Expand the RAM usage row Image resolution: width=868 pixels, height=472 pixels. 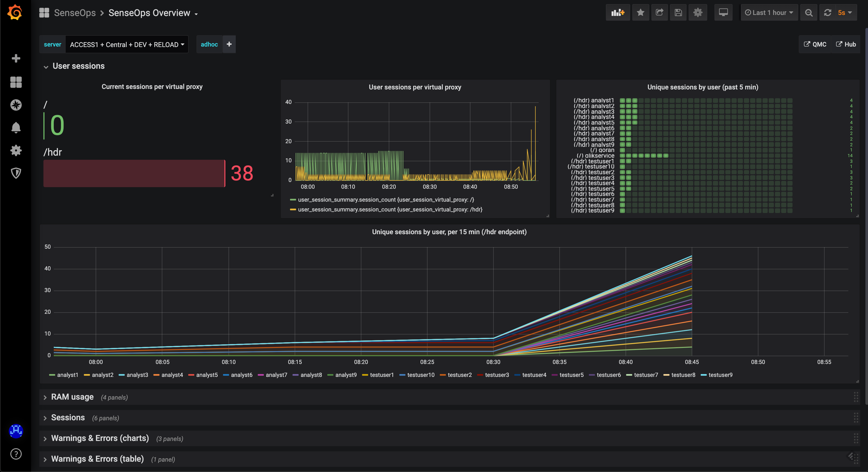(72, 397)
